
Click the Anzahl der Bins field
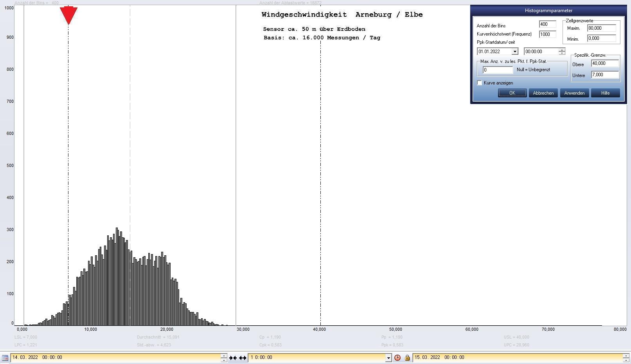coord(547,24)
